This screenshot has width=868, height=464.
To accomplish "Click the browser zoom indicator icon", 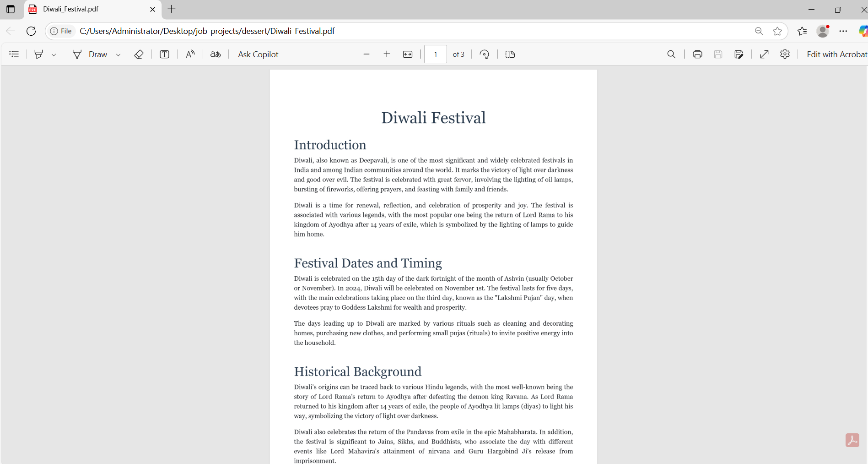I will pos(759,31).
